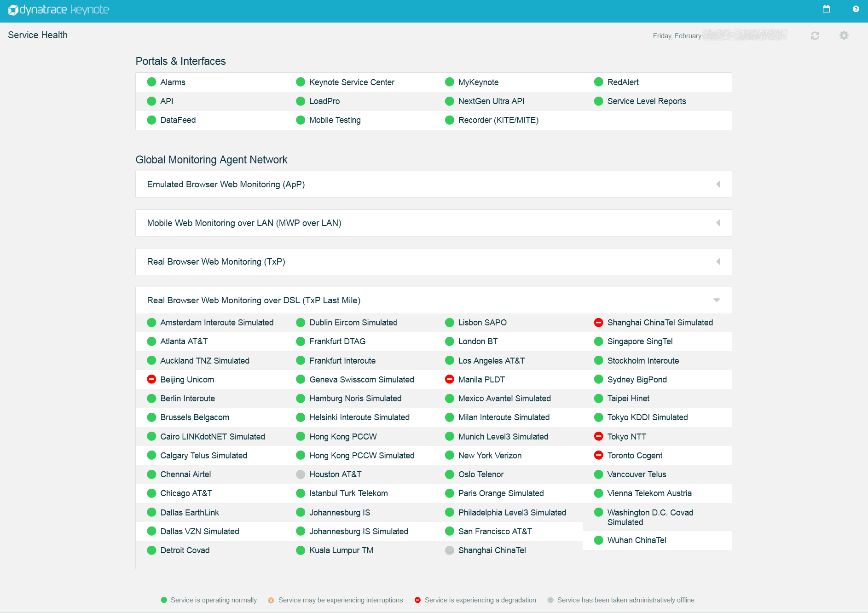Select Washington D.C. Covad Simulated
Screen dimensions: 868x613
[650, 517]
